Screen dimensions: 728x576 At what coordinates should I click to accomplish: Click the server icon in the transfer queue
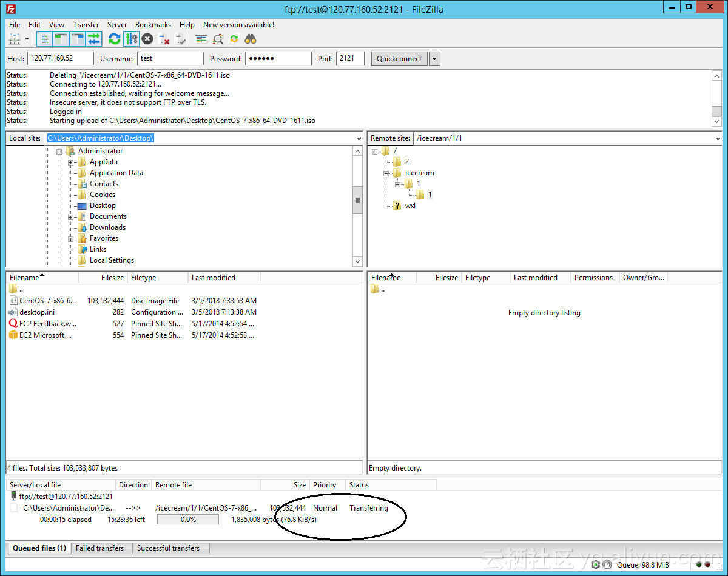tap(14, 496)
